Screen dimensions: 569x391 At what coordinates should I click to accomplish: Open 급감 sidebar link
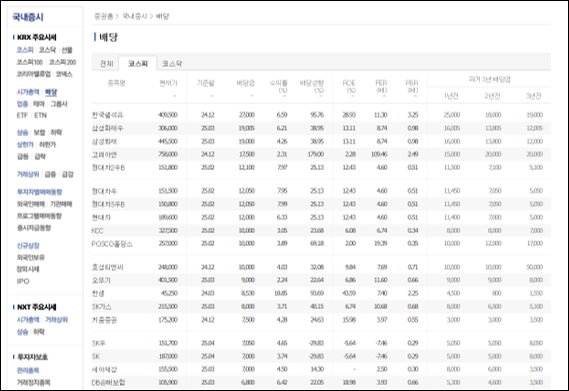click(x=67, y=175)
